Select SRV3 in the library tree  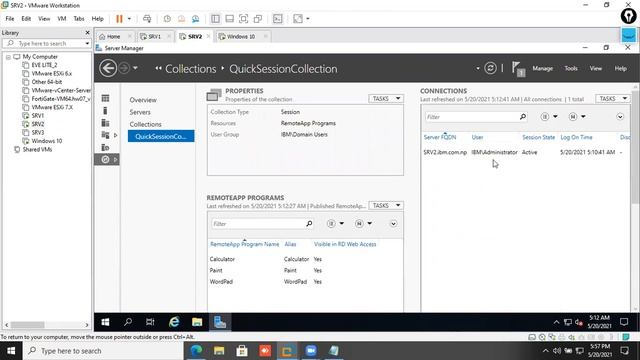click(x=38, y=133)
